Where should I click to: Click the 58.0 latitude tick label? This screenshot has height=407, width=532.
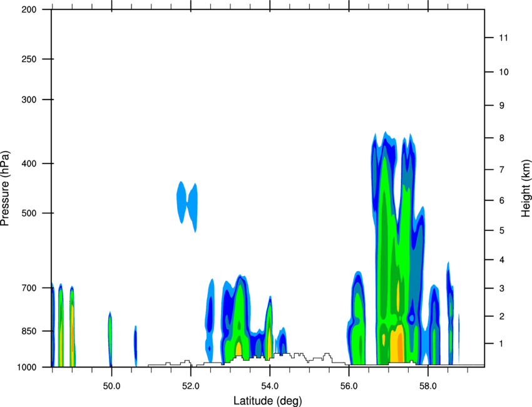pos(428,386)
